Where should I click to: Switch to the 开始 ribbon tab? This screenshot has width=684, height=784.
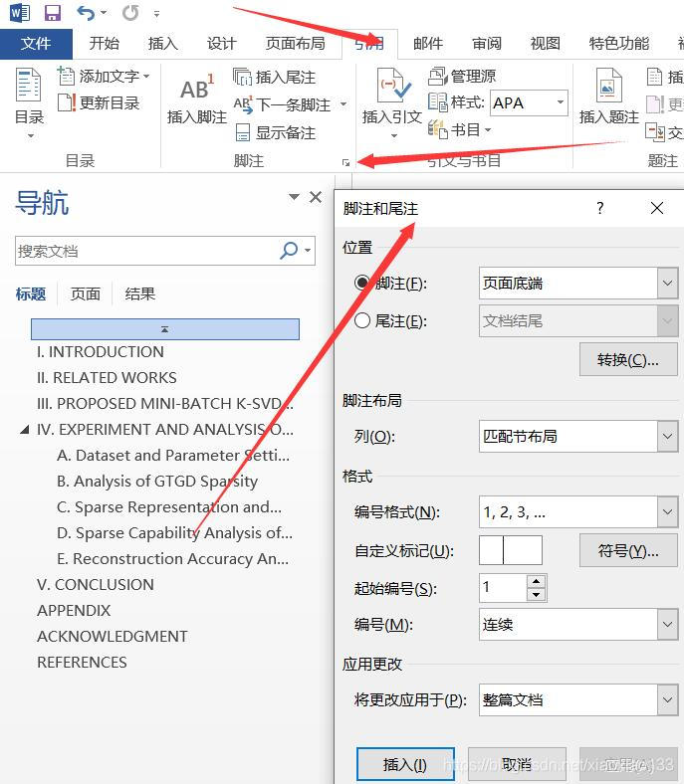(105, 44)
